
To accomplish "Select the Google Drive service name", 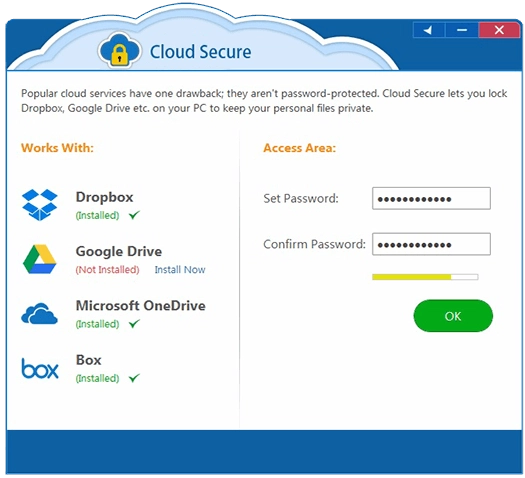I will [119, 251].
